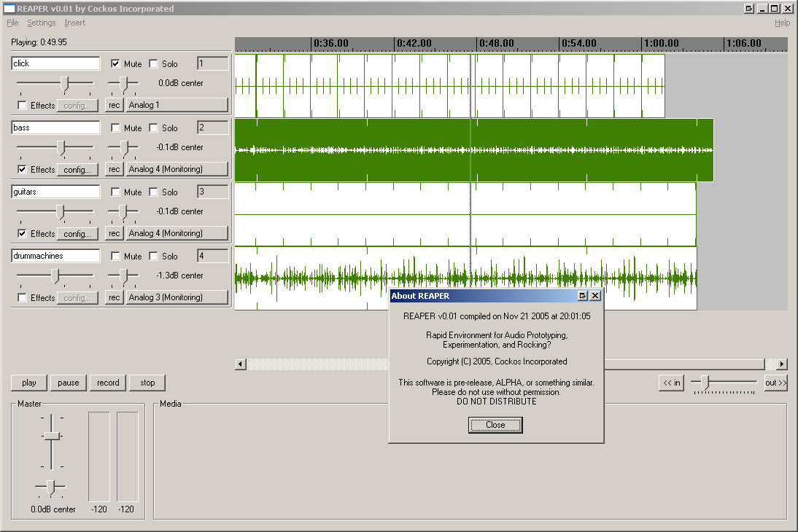
Task: Click track number field 4
Action: (213, 256)
